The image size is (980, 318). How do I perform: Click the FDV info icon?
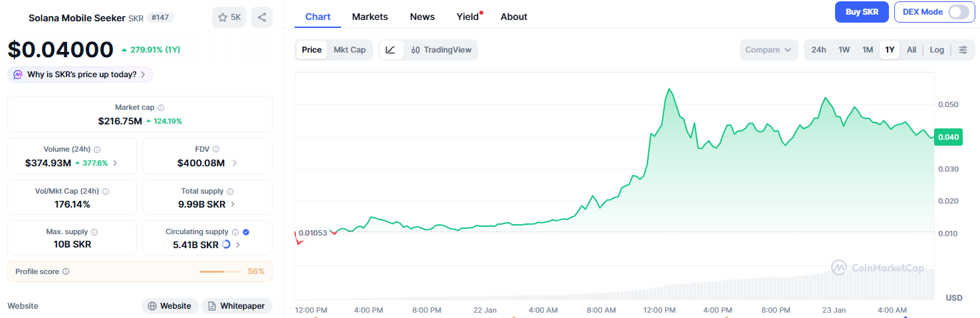(217, 150)
